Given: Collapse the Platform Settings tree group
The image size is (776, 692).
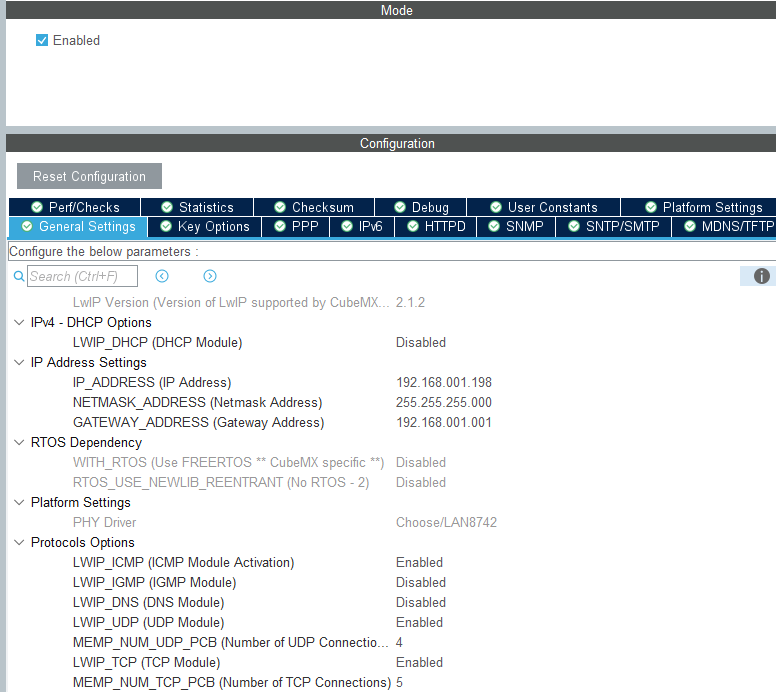Looking at the screenshot, I should pos(19,502).
